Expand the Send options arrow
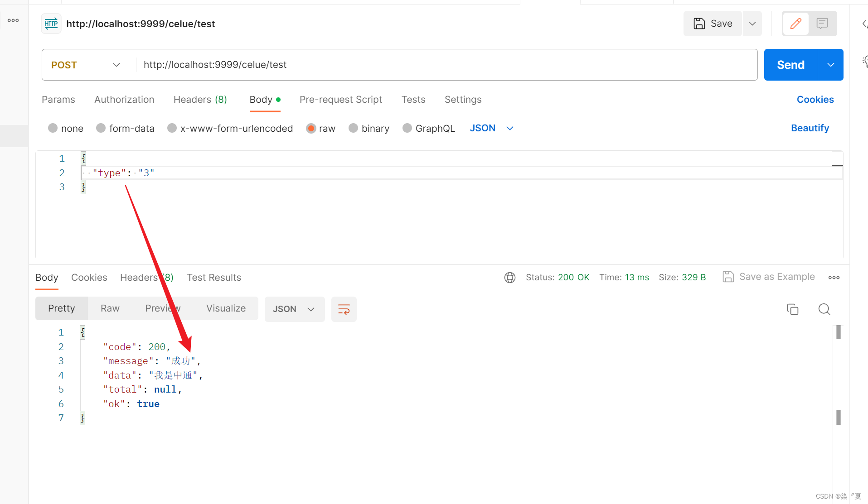The image size is (868, 504). (x=831, y=65)
